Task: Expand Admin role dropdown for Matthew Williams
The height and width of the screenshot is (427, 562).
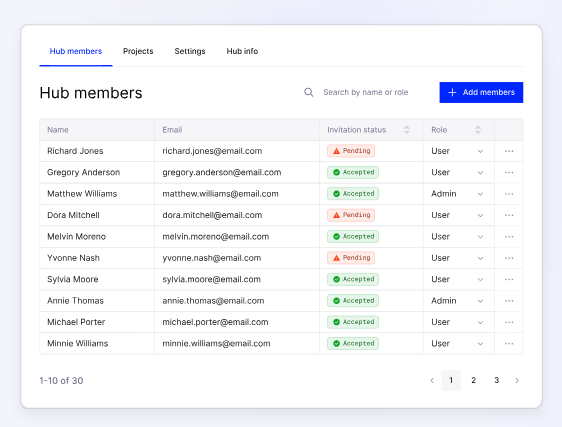Action: 480,194
